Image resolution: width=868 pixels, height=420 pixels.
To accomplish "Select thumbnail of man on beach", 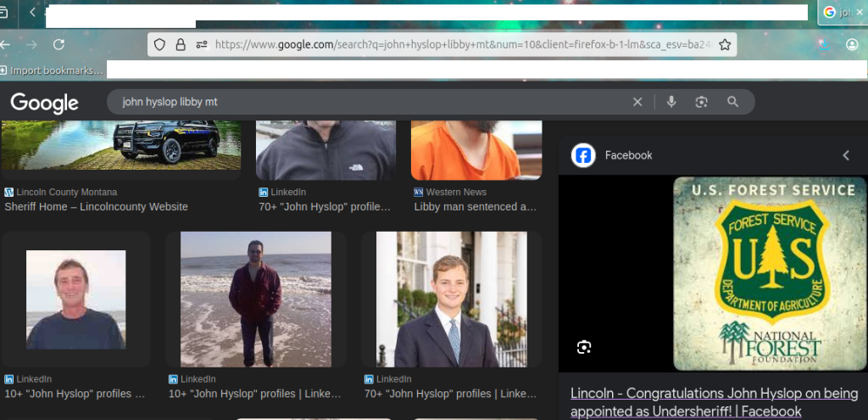I will click(255, 299).
